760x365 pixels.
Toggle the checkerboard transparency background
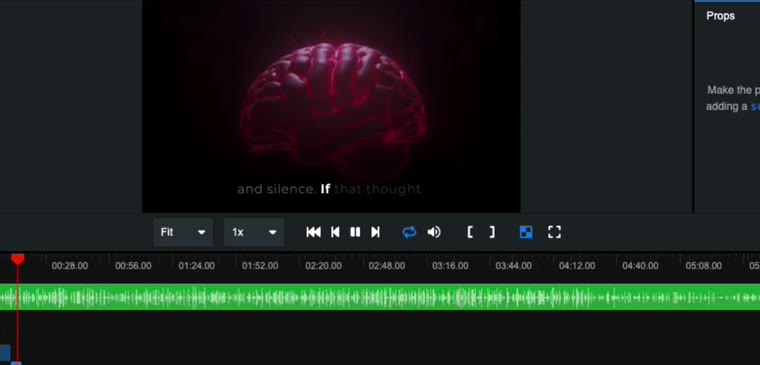point(526,232)
